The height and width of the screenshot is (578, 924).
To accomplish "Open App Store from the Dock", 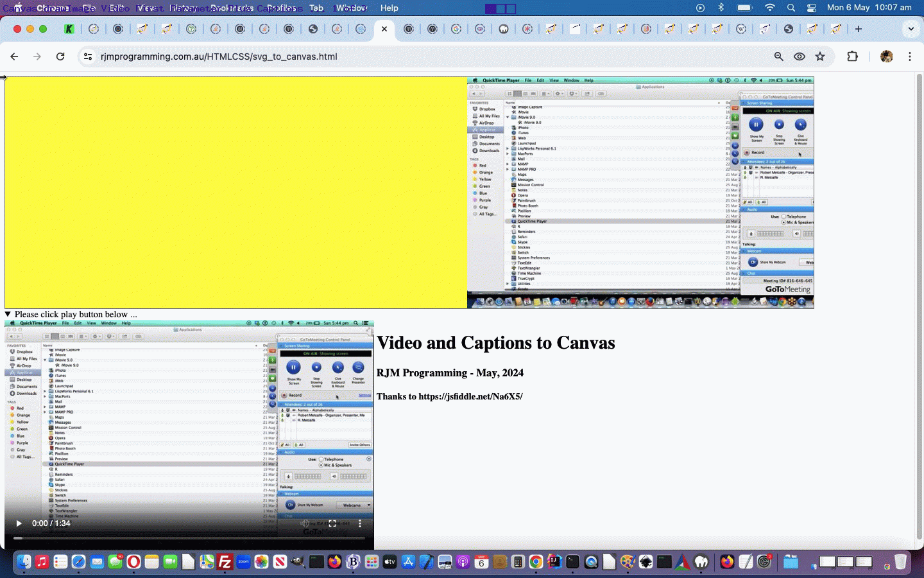I will pyautogui.click(x=408, y=562).
